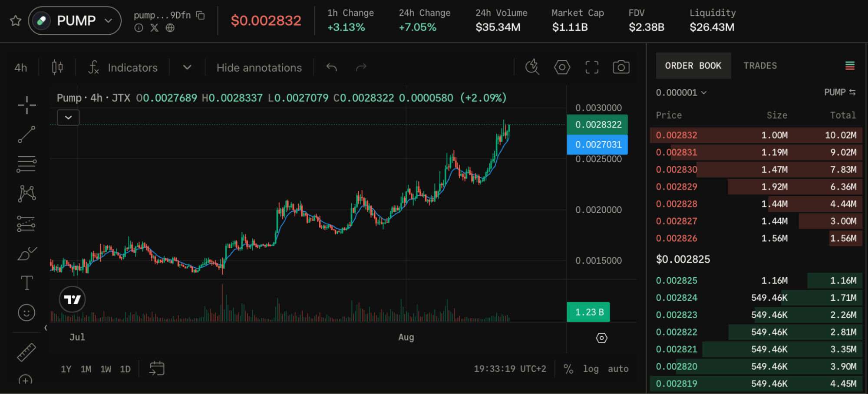The height and width of the screenshot is (394, 868).
Task: Enter fullscreen chart mode
Action: [592, 67]
